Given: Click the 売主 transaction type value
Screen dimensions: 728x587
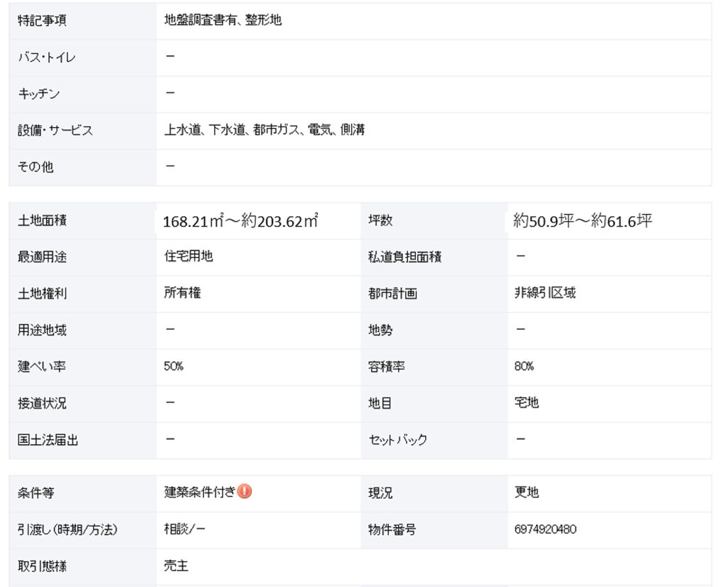Looking at the screenshot, I should (176, 566).
